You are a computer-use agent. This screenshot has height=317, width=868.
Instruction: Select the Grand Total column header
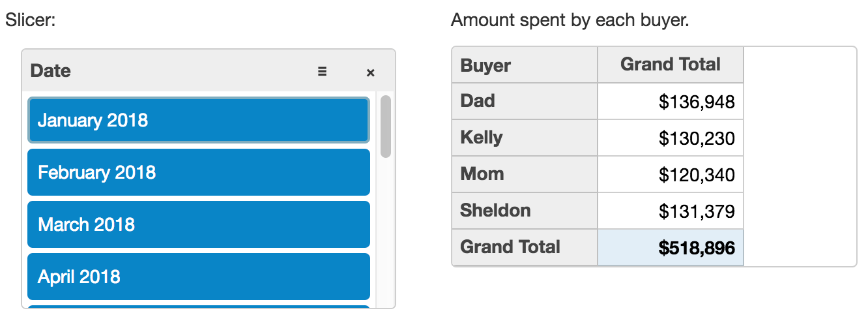670,65
